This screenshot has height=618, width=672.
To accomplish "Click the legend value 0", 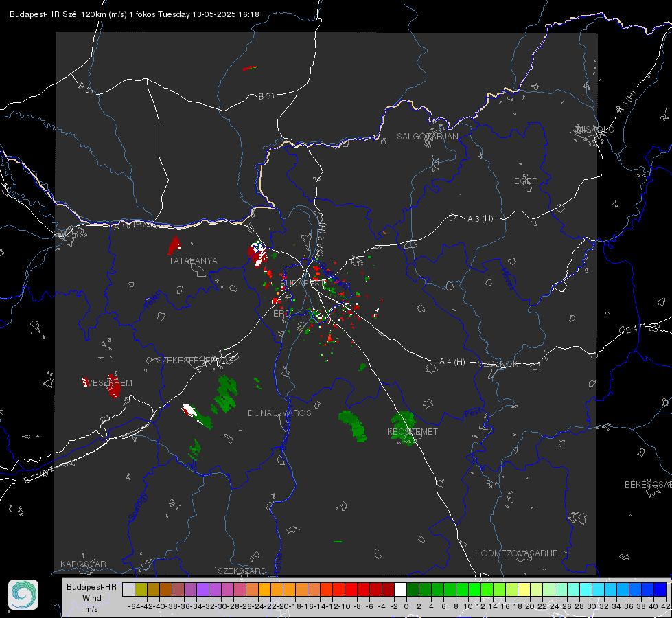I will (x=406, y=606).
